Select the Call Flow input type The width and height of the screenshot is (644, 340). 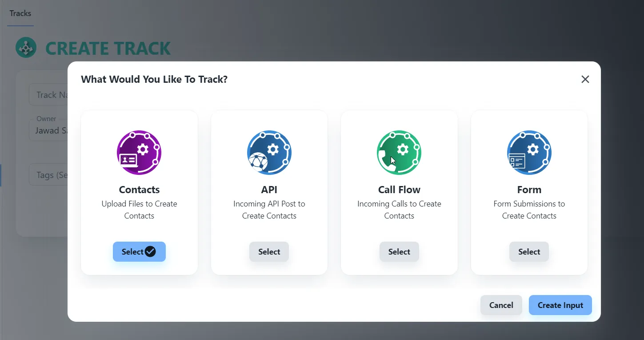pos(399,252)
